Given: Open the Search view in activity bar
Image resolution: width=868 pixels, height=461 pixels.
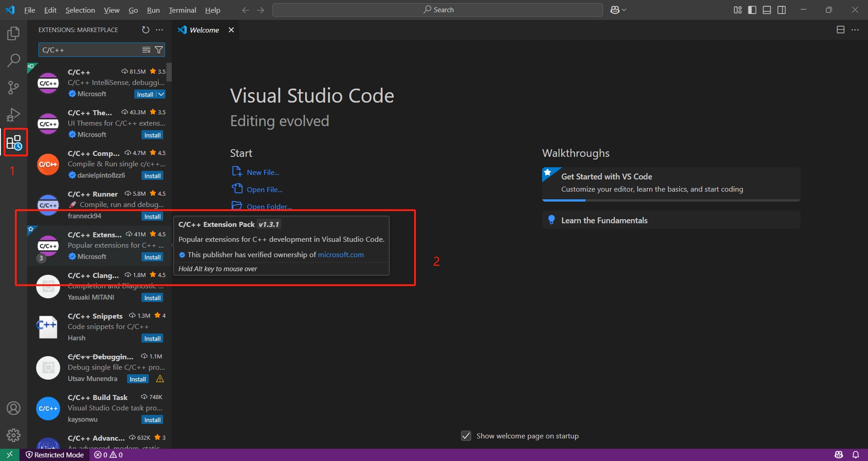Looking at the screenshot, I should click(x=14, y=61).
